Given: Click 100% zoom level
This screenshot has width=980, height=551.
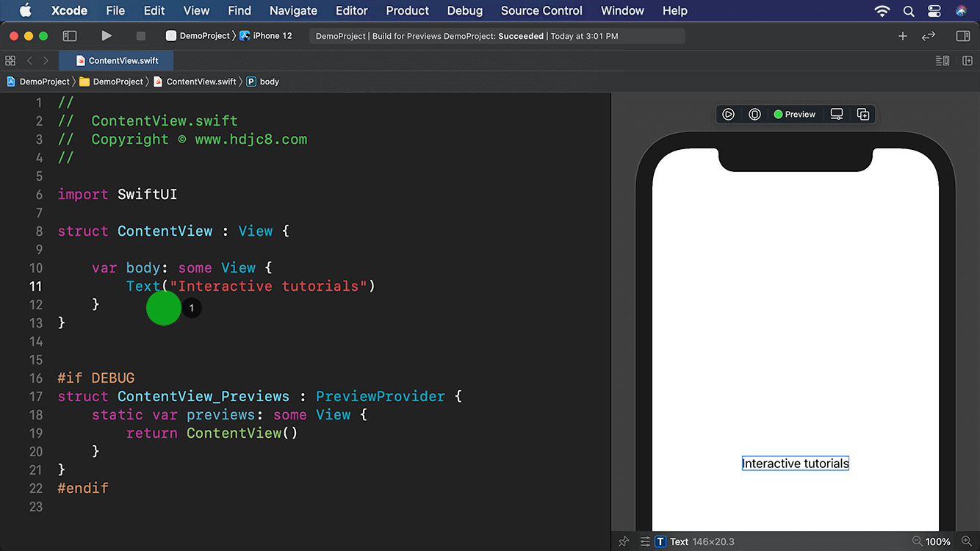Looking at the screenshot, I should point(938,541).
